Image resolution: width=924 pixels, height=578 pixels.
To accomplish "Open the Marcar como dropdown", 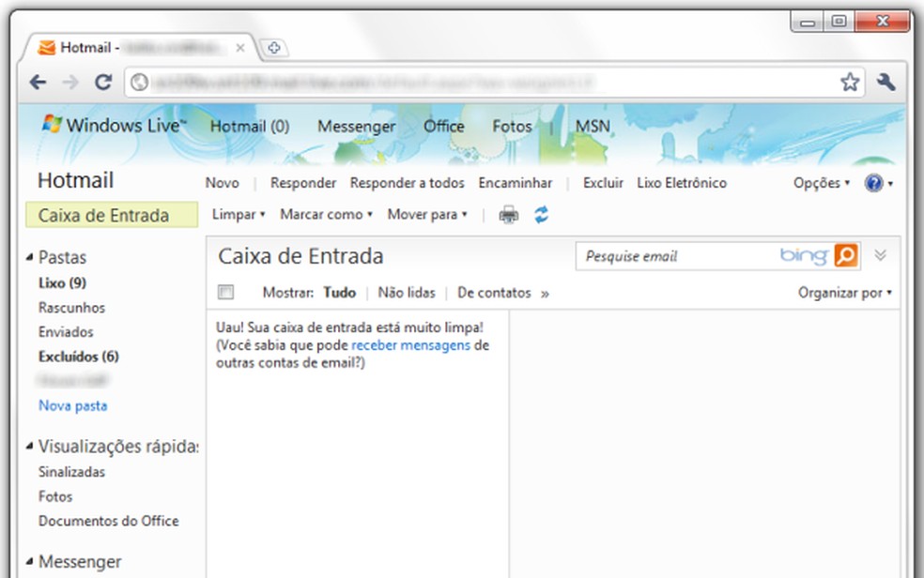I will click(x=324, y=214).
